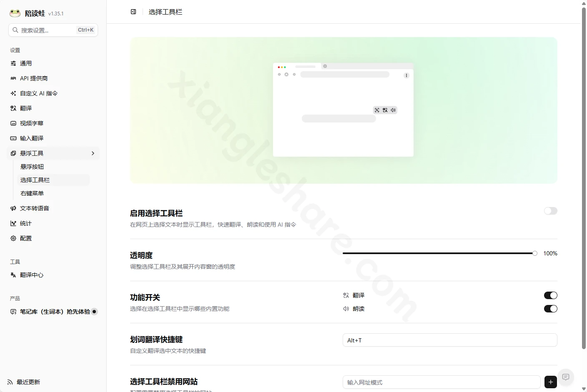Open 文本转语音 settings

53,208
